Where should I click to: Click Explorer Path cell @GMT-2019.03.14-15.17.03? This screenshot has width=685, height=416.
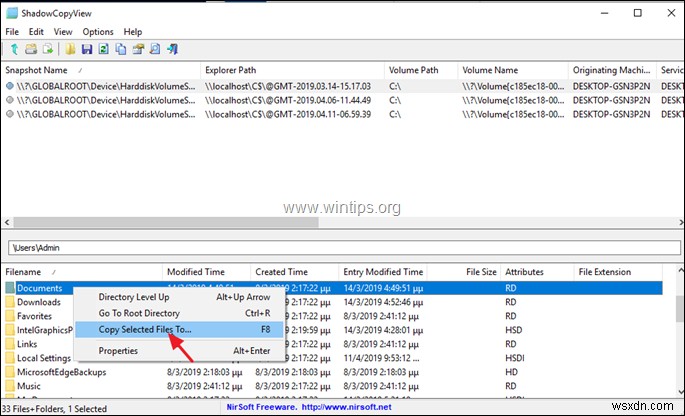[x=288, y=86]
